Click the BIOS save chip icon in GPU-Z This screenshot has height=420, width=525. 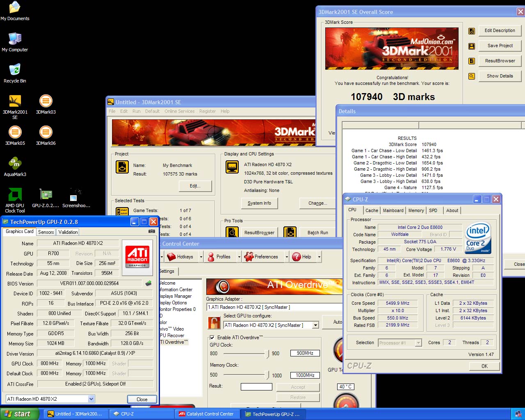[x=148, y=283]
